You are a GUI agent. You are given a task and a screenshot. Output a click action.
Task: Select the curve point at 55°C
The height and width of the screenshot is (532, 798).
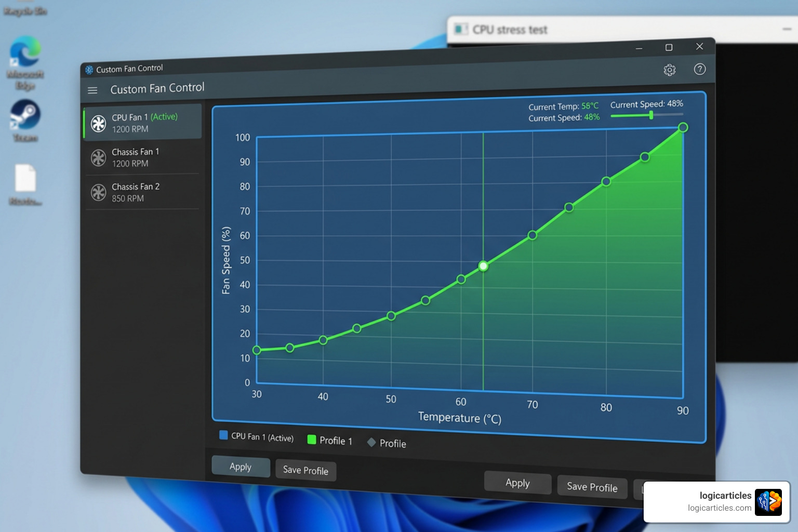(425, 300)
